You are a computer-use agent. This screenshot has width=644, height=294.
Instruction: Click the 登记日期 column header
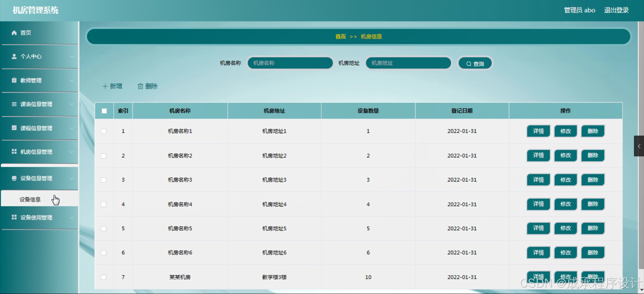[x=462, y=111]
